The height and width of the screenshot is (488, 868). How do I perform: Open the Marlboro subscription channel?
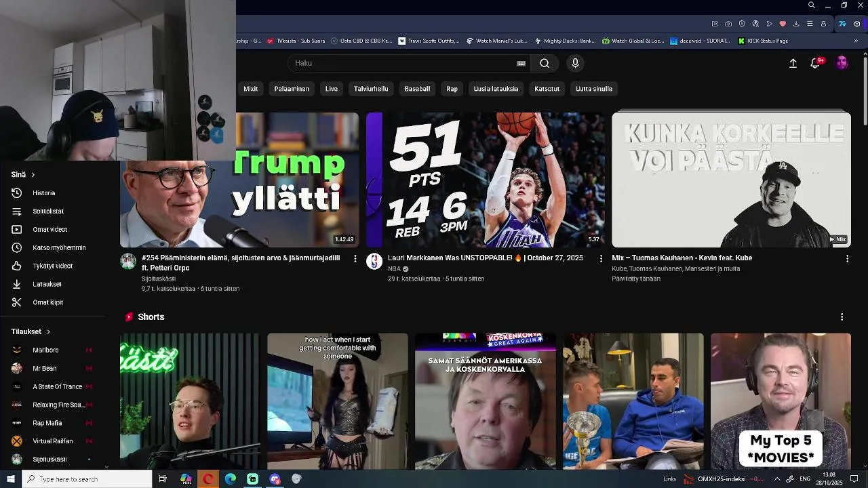[x=51, y=350]
